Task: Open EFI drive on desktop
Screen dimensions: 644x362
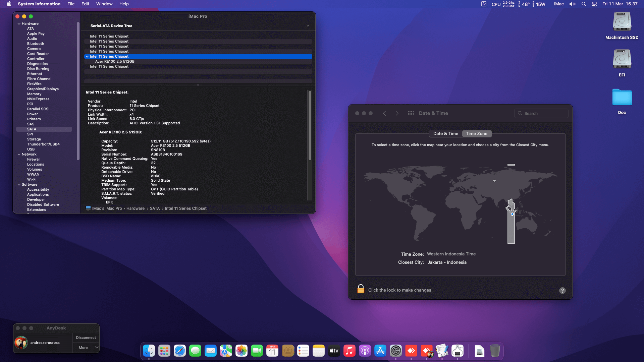Action: (x=622, y=63)
